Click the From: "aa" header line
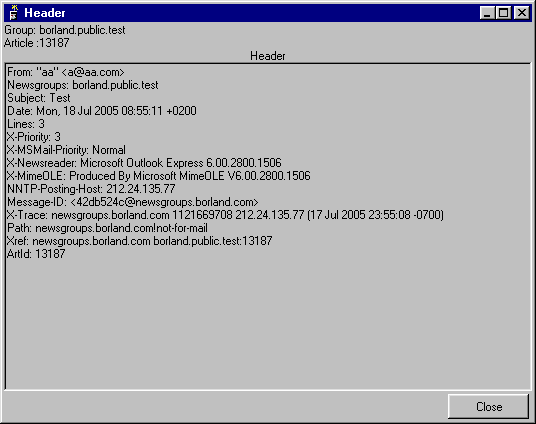536x424 pixels. 66,72
